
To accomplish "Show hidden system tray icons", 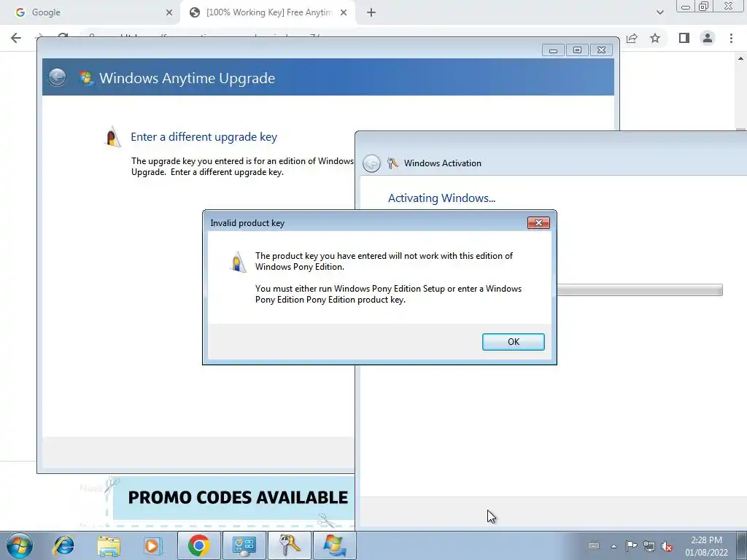I will 614,546.
